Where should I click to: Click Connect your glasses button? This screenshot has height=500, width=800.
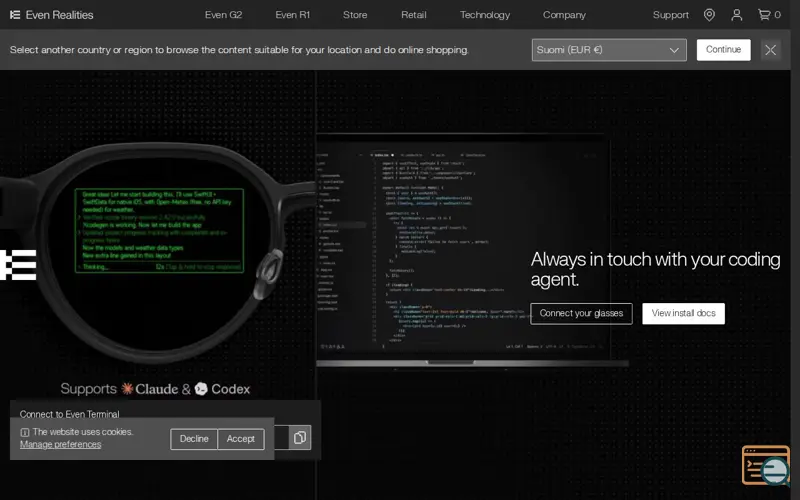[581, 313]
